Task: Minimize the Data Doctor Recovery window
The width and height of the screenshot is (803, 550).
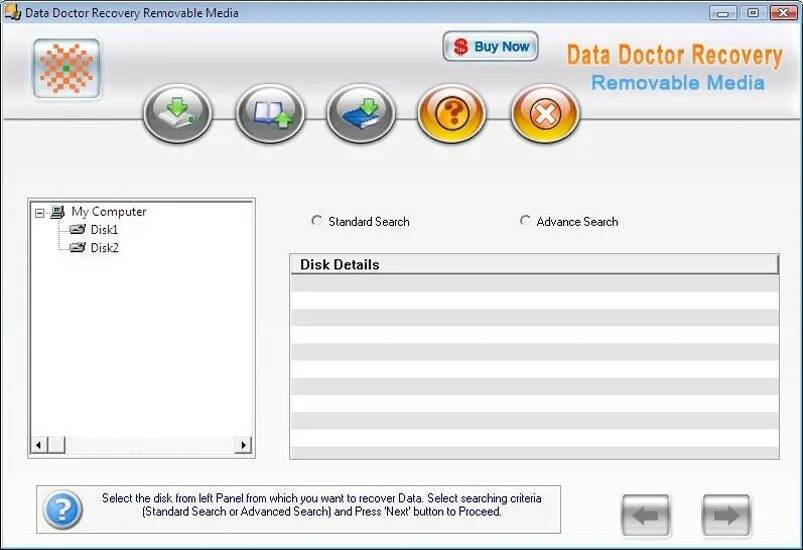Action: 723,13
